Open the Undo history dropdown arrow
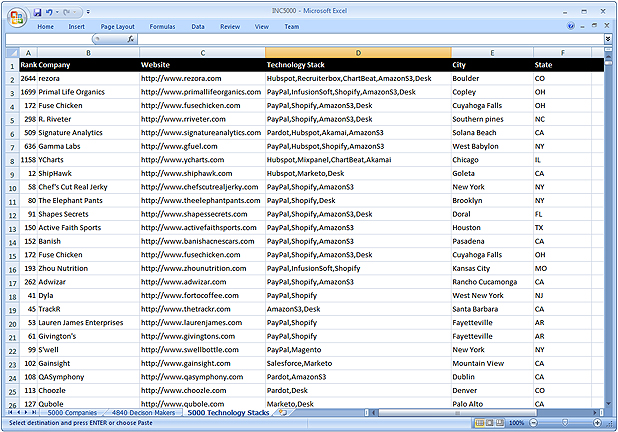The height and width of the screenshot is (432, 618). tap(57, 13)
